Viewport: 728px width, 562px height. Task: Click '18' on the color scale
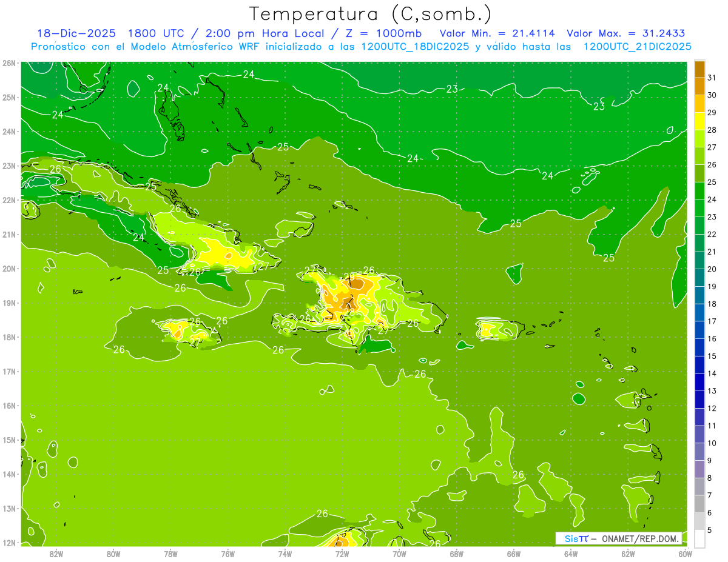click(712, 304)
